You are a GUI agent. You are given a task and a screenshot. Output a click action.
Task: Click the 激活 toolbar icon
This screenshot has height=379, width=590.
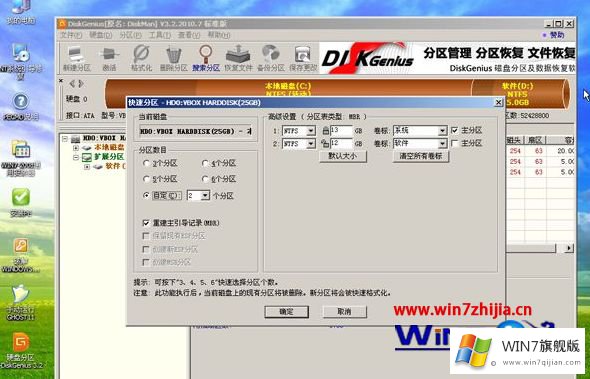(x=109, y=58)
